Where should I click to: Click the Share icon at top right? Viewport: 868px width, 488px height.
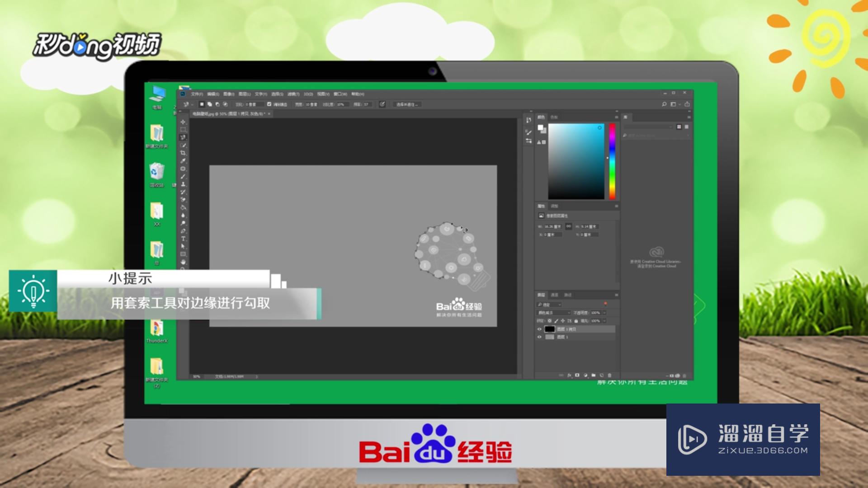tap(687, 104)
